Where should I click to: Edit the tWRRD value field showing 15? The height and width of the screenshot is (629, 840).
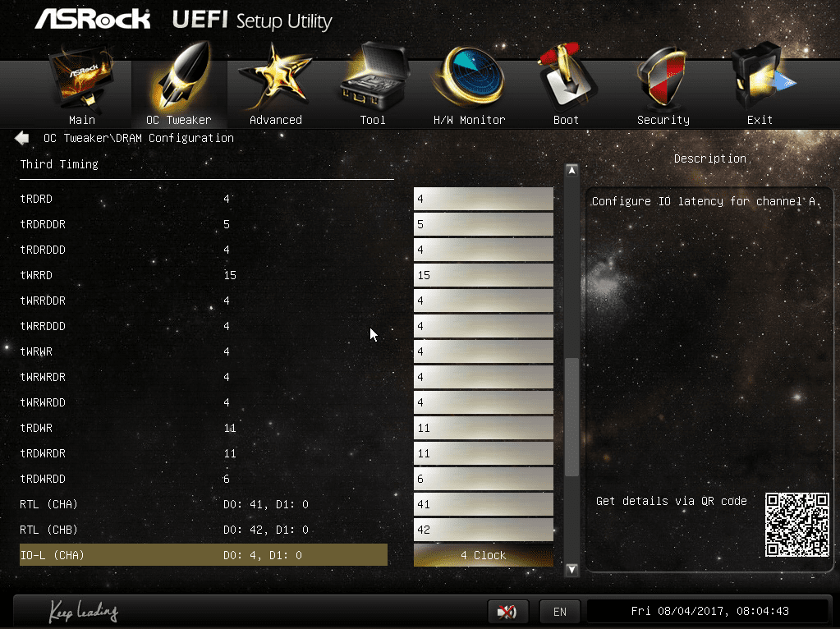click(x=483, y=275)
